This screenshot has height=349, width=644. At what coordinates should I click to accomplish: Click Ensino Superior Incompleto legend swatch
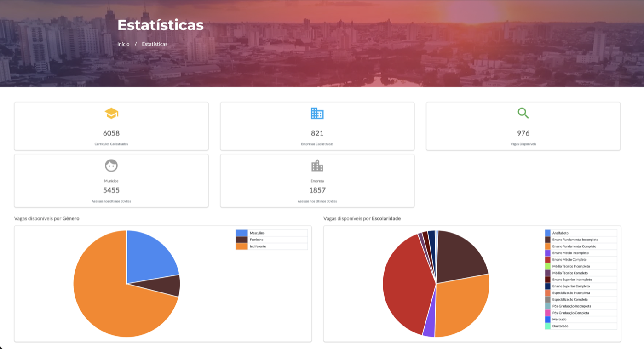(x=548, y=280)
